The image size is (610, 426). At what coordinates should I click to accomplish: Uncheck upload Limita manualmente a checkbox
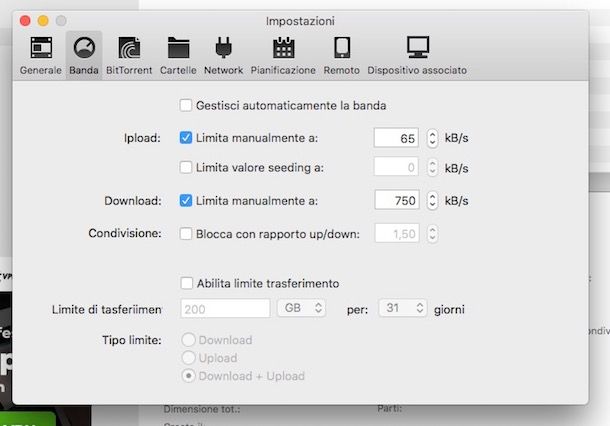tap(186, 138)
